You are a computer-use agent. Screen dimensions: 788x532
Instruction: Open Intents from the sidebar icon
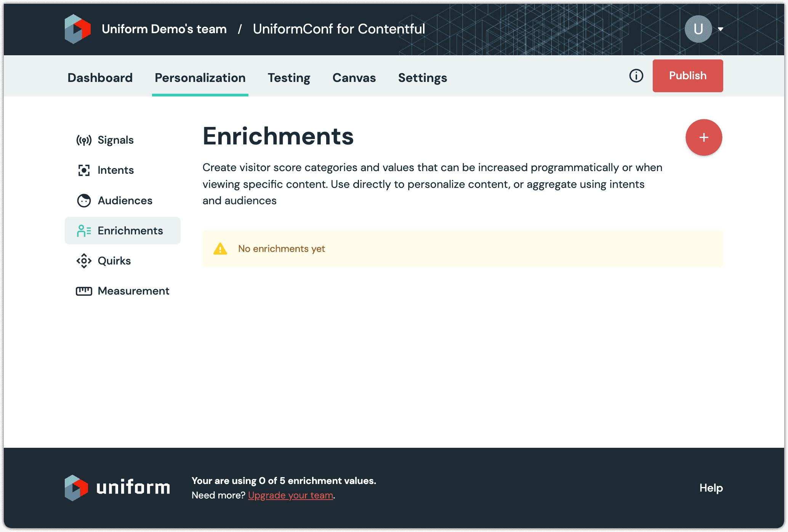click(84, 170)
